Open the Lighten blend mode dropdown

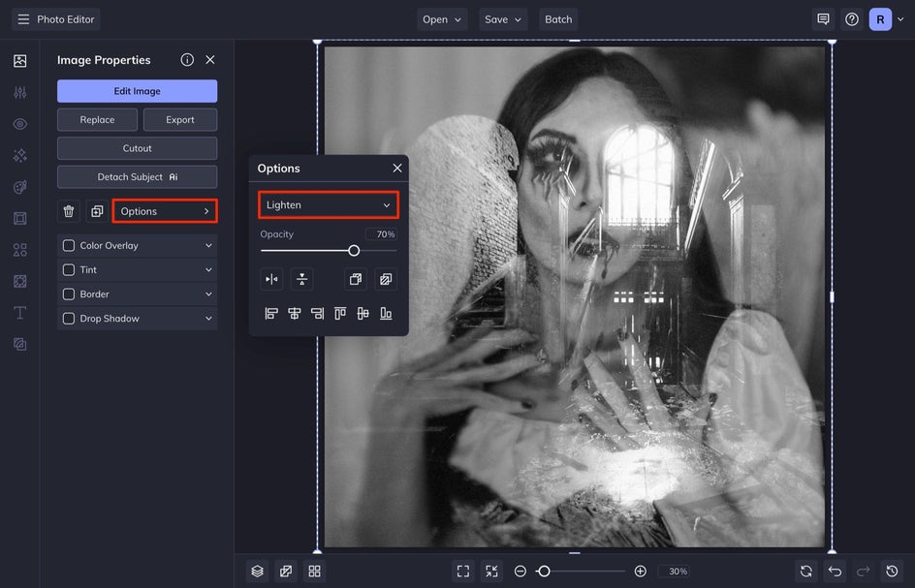(329, 205)
